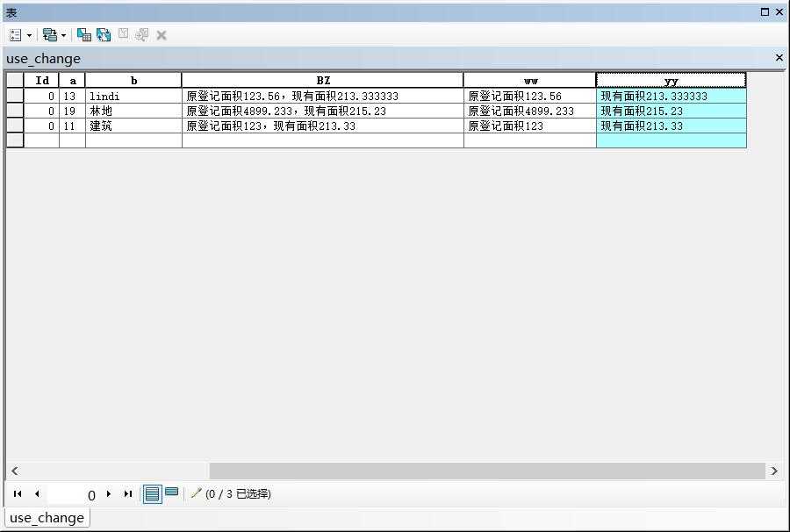790x532 pixels.
Task: Click the a cell with value 11
Action: [x=73, y=126]
